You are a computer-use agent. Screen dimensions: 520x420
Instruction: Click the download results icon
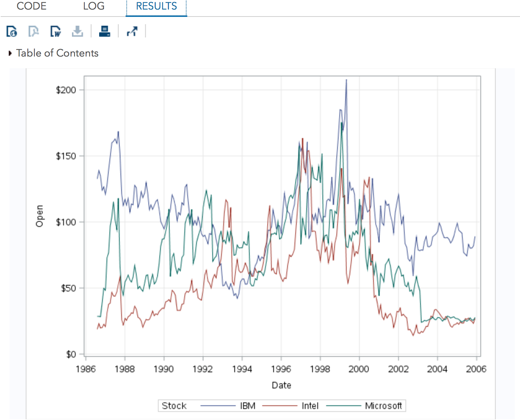click(x=77, y=31)
